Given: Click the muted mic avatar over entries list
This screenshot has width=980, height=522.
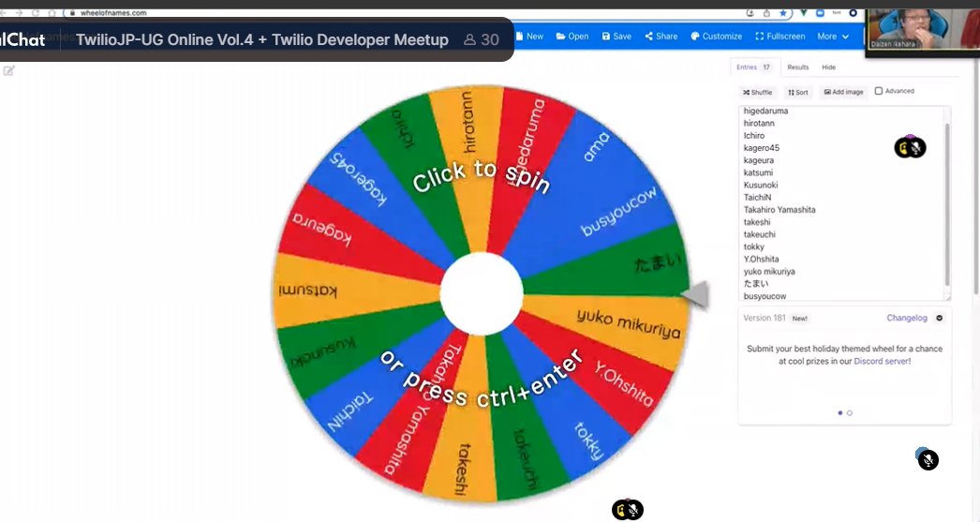Looking at the screenshot, I should 910,147.
